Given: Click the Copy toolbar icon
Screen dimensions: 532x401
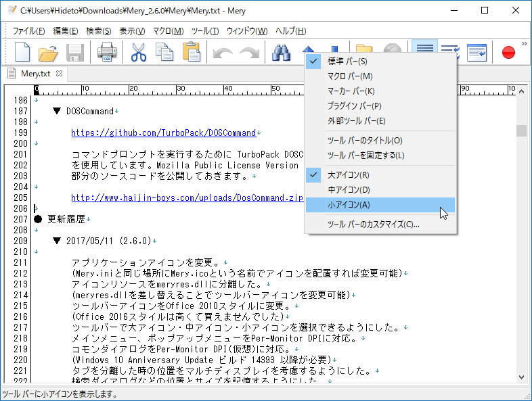Looking at the screenshot, I should (x=164, y=52).
